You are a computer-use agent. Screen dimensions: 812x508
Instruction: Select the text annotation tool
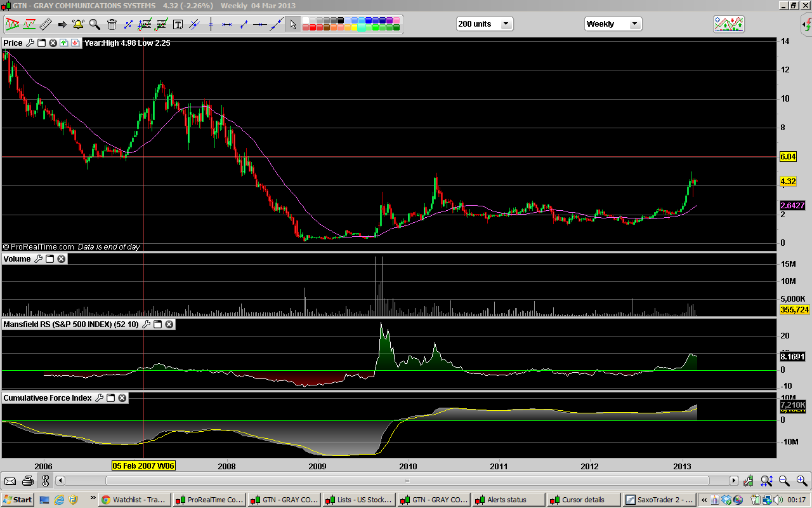click(178, 25)
